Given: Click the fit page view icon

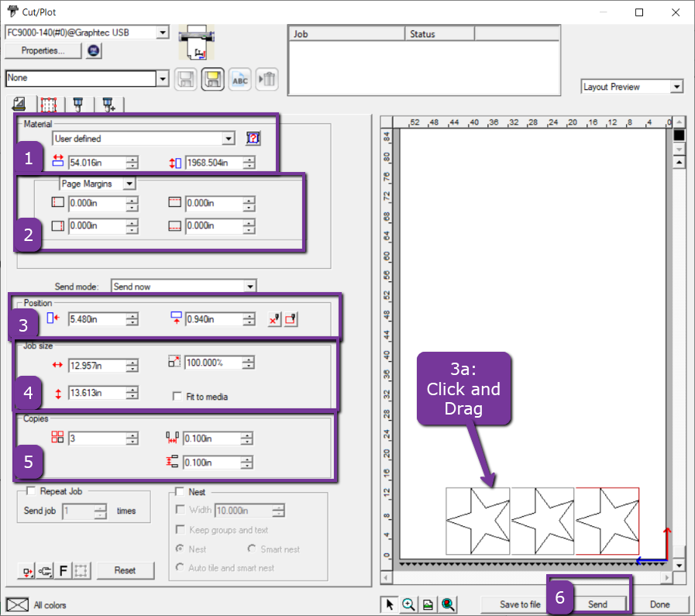Looking at the screenshot, I should [428, 604].
